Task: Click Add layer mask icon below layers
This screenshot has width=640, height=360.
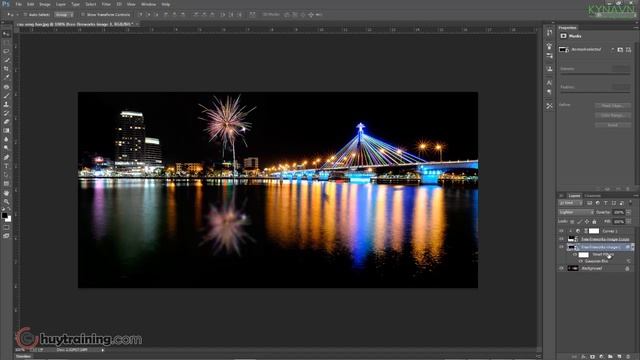Action: tap(592, 356)
